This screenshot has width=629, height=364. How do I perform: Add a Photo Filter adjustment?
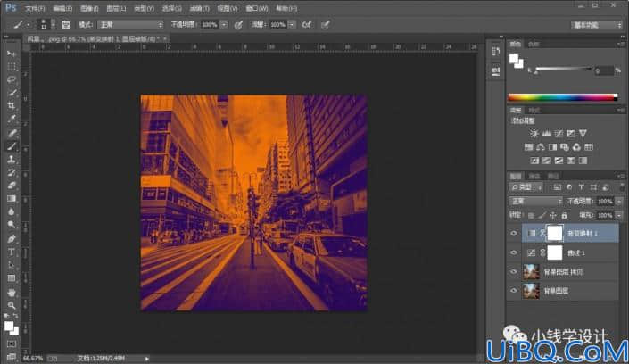[565, 147]
